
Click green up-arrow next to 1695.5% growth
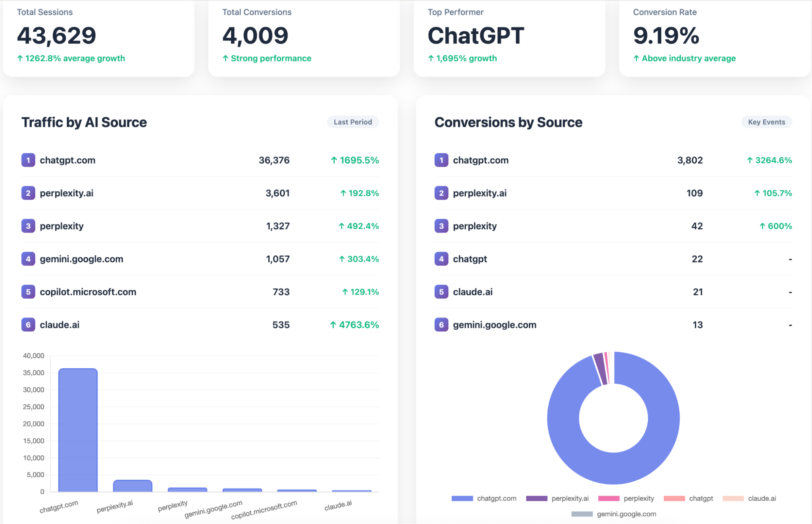pyautogui.click(x=334, y=160)
